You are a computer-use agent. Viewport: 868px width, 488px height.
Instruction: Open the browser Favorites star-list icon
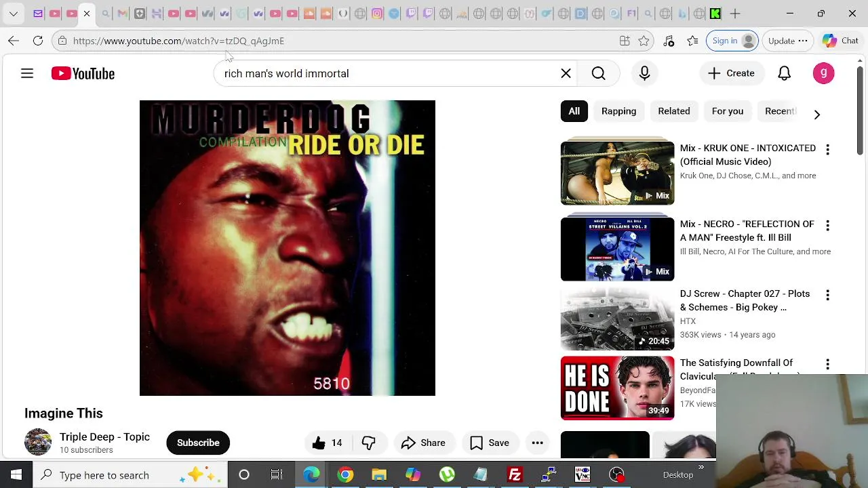pos(692,41)
